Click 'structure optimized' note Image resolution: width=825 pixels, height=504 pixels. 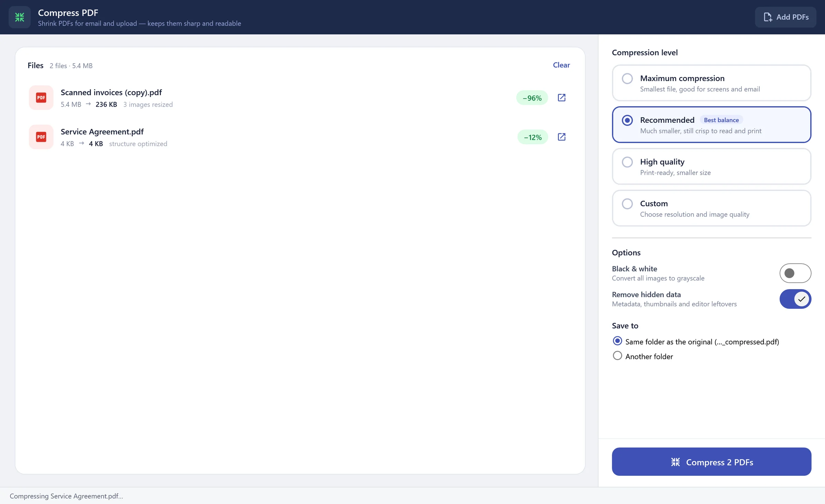(x=138, y=144)
